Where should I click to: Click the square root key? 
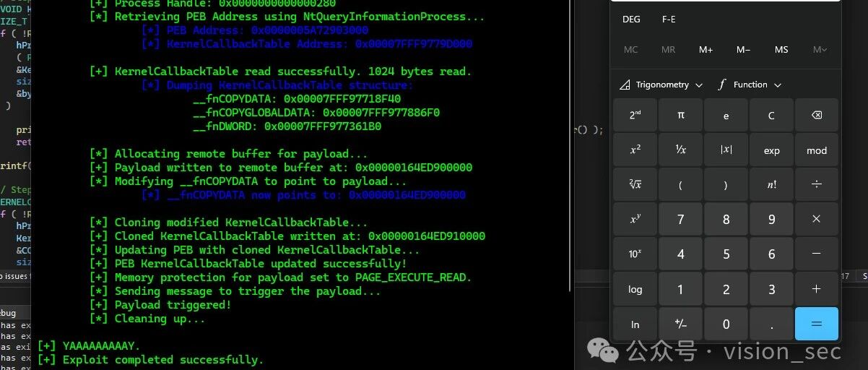click(x=635, y=185)
